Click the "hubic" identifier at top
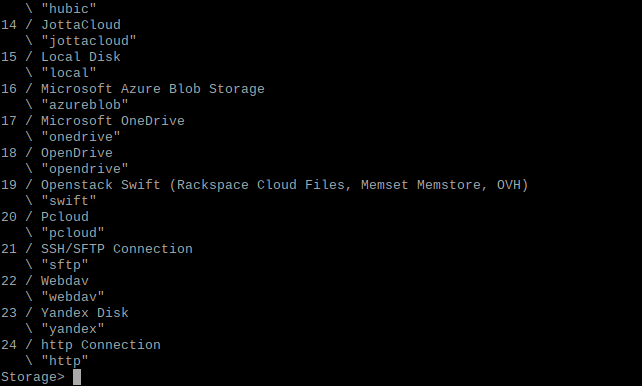642x386 pixels. click(69, 9)
